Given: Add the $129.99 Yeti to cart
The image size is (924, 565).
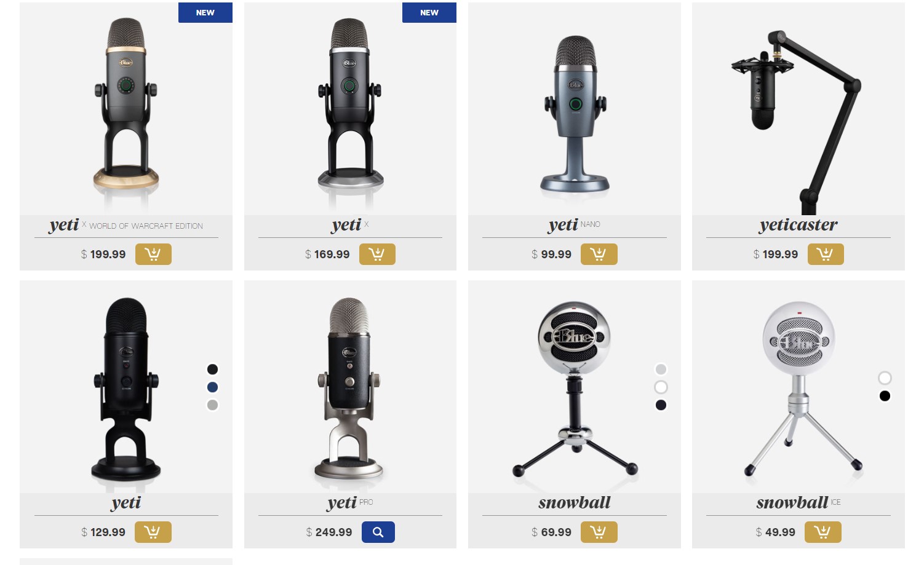Looking at the screenshot, I should pyautogui.click(x=153, y=532).
